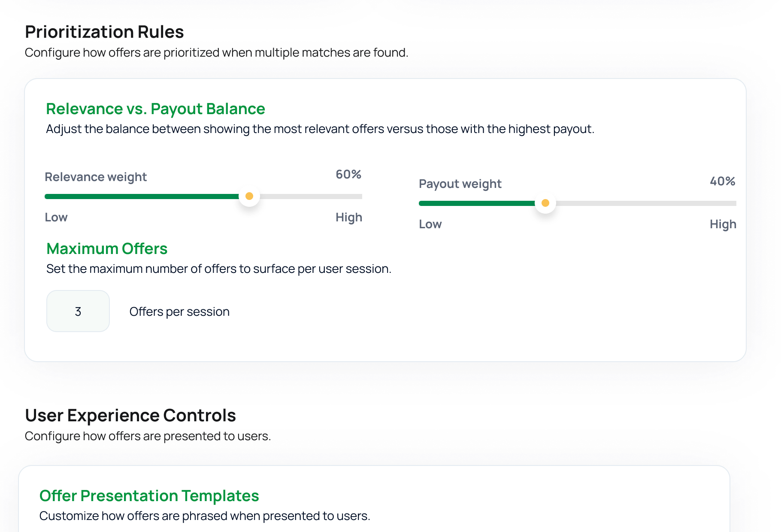Click the Low label under Payout weight
This screenshot has width=781, height=532.
tap(430, 224)
